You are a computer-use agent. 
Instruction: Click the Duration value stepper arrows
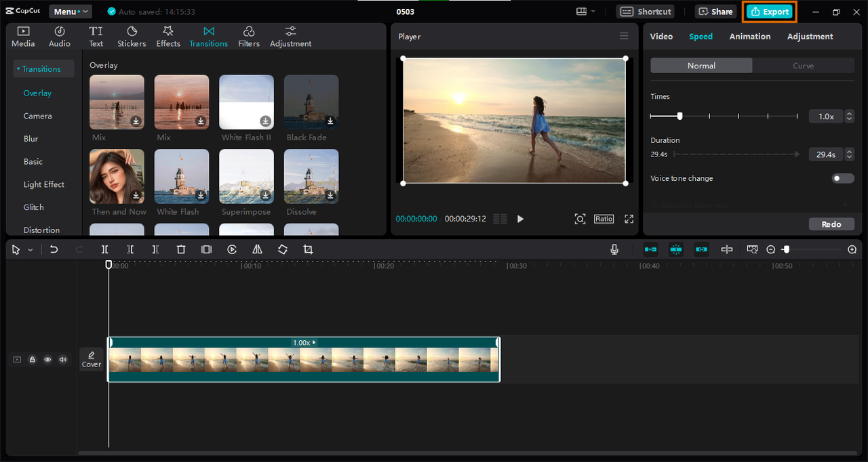click(x=850, y=154)
